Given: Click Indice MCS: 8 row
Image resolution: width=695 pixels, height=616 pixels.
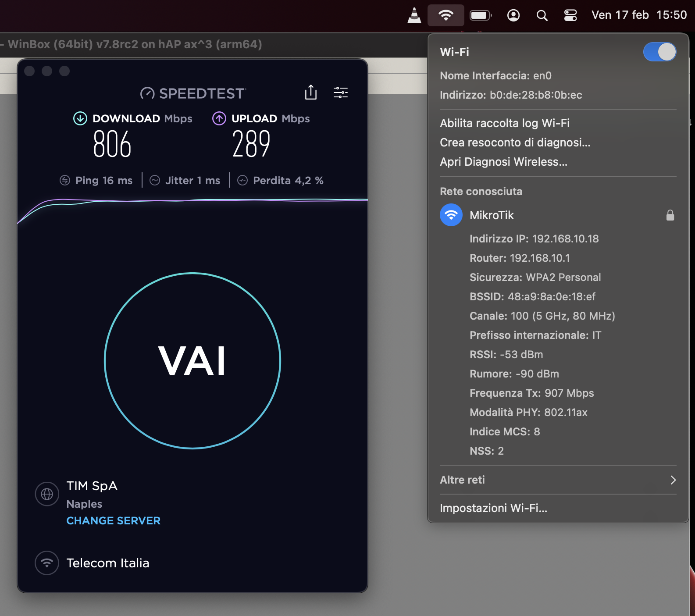Looking at the screenshot, I should [505, 432].
